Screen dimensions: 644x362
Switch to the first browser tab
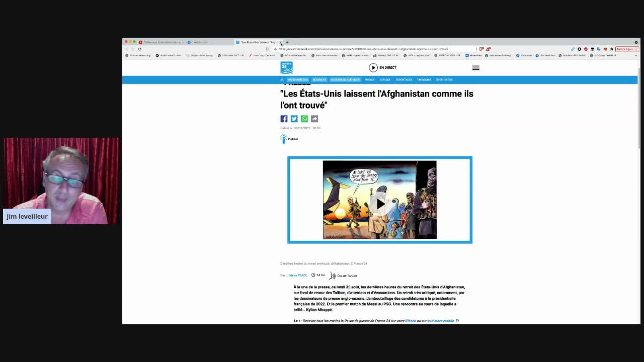pos(161,42)
